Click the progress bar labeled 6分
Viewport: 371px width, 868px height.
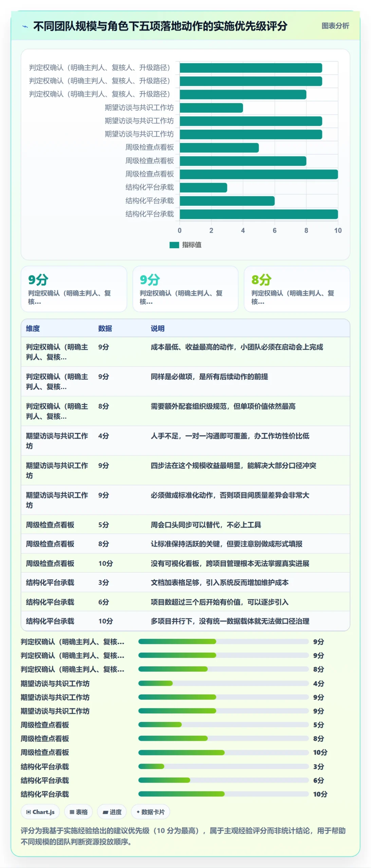(x=223, y=780)
